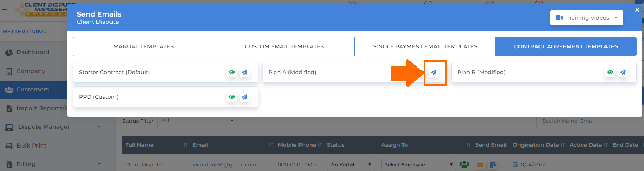Image resolution: width=644 pixels, height=171 pixels.
Task: Click the green team members icon
Action: click(x=464, y=164)
